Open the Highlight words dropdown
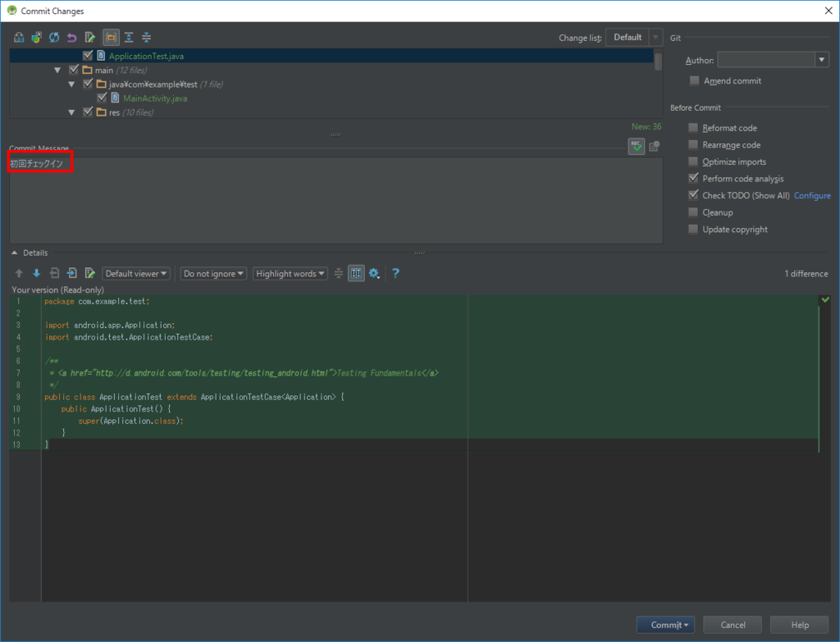This screenshot has height=642, width=840. pos(290,274)
